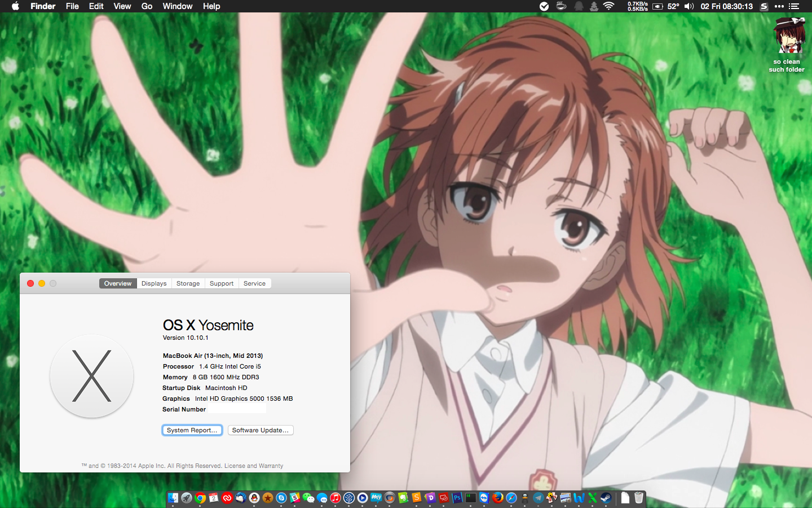This screenshot has height=508, width=812.
Task: Click the Software Update button
Action: click(x=261, y=430)
